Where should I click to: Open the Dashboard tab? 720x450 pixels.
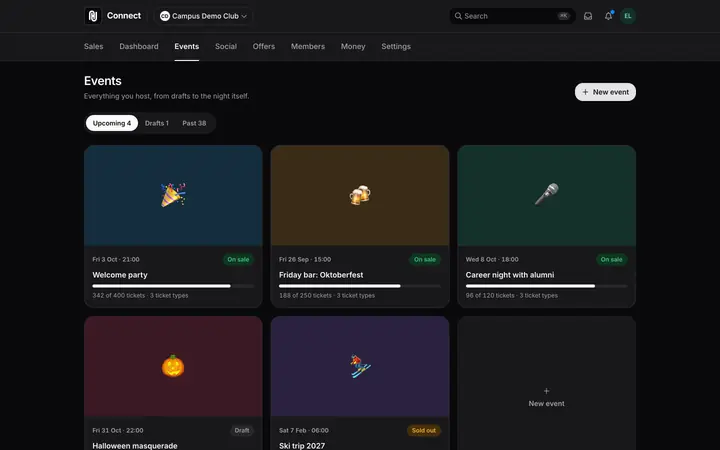(x=139, y=46)
